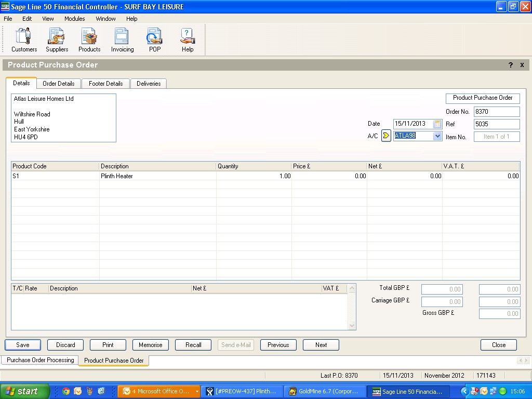Click the calendar icon beside Date field
This screenshot has height=399, width=532.
pos(437,124)
